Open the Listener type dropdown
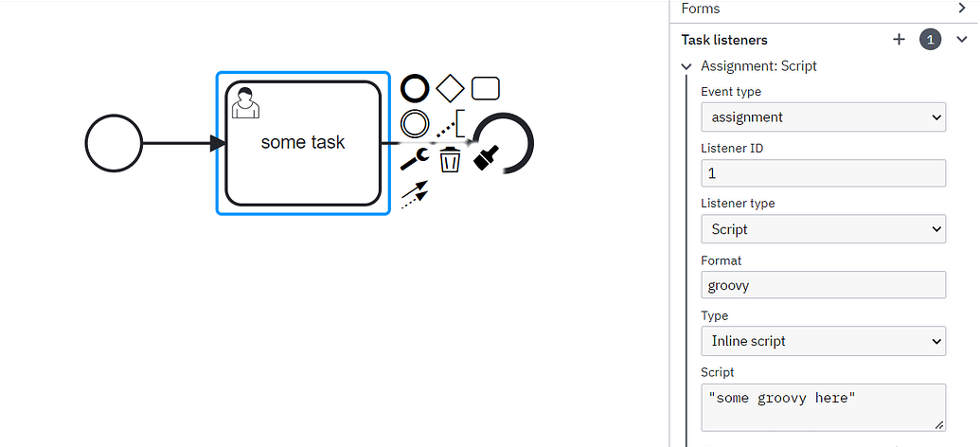 (823, 229)
